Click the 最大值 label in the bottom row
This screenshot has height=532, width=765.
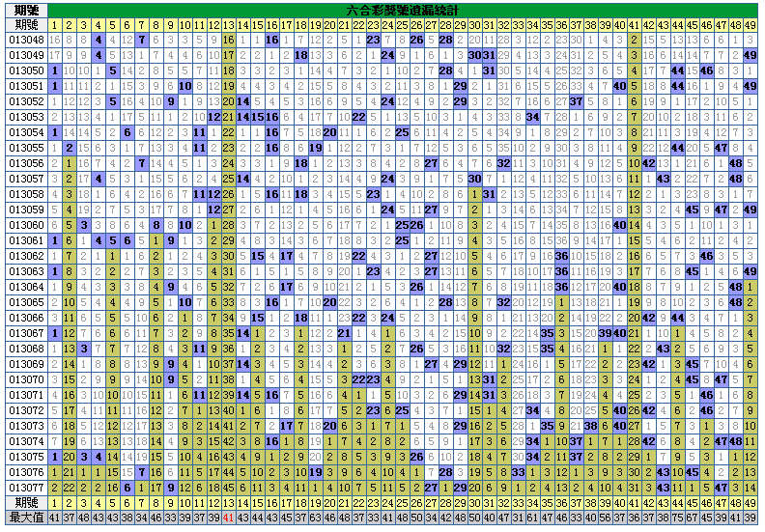click(x=26, y=518)
